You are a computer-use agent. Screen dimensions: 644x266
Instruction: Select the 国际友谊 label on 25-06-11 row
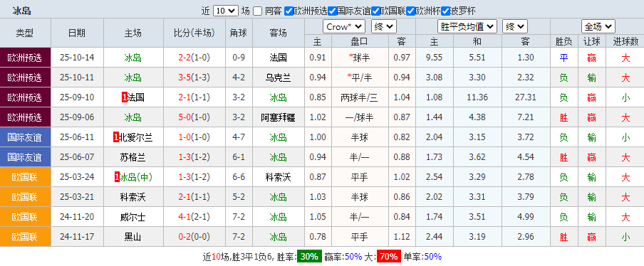(x=25, y=137)
